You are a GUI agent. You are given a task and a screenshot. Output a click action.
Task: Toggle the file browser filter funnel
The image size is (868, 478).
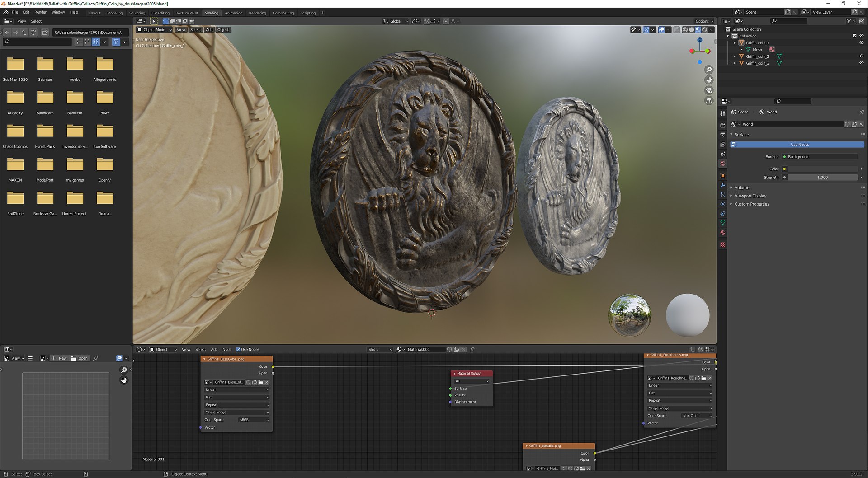tap(116, 42)
